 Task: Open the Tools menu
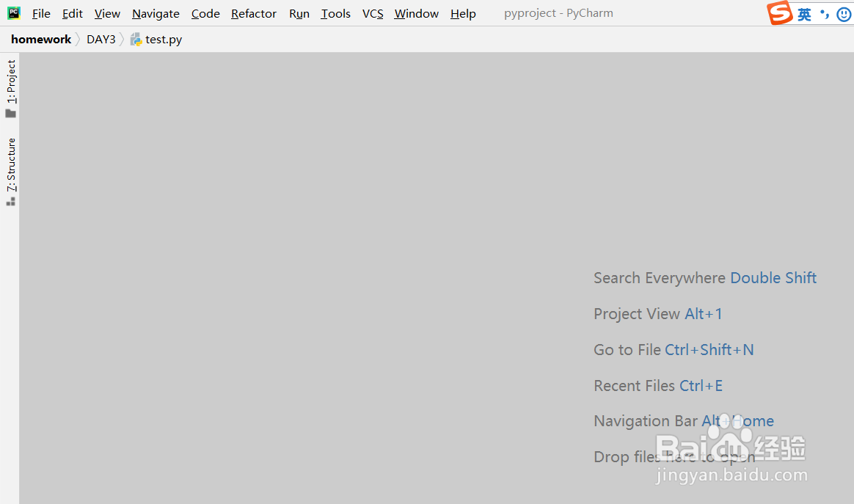pos(335,14)
